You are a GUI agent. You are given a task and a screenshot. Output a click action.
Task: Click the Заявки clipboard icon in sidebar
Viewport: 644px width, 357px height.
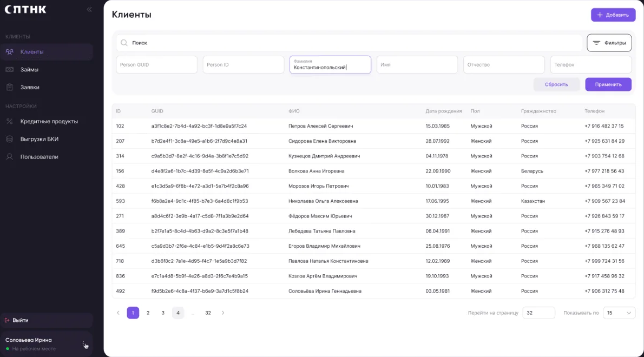tap(9, 87)
